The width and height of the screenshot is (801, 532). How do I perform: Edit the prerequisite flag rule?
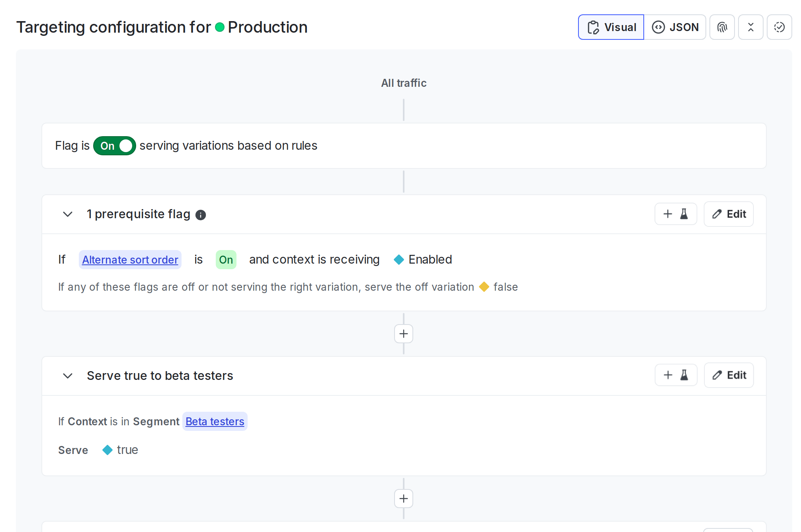(729, 214)
